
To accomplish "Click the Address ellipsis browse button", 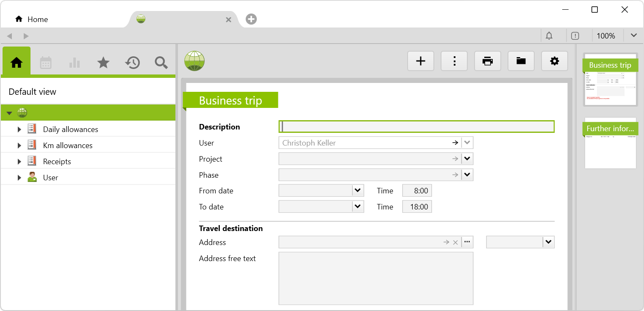I will tap(467, 242).
